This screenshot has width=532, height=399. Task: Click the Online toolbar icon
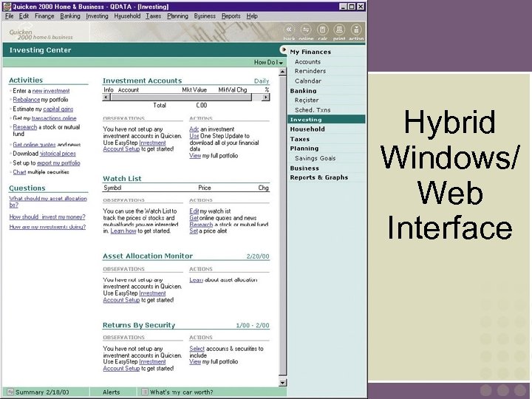306,30
